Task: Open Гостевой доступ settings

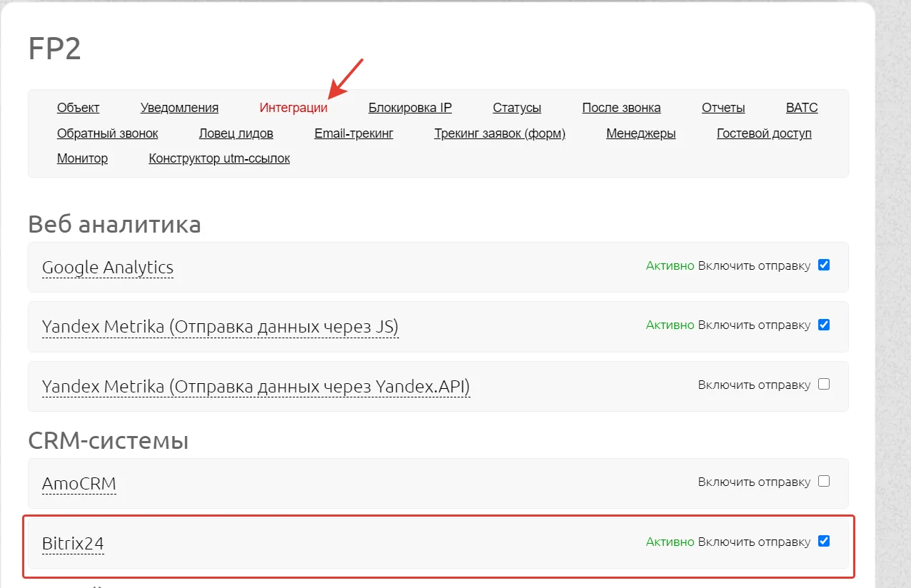Action: 764,133
